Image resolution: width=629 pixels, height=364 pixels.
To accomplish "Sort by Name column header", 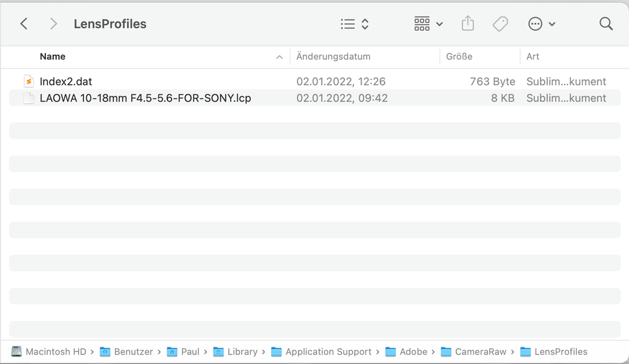I will 52,57.
